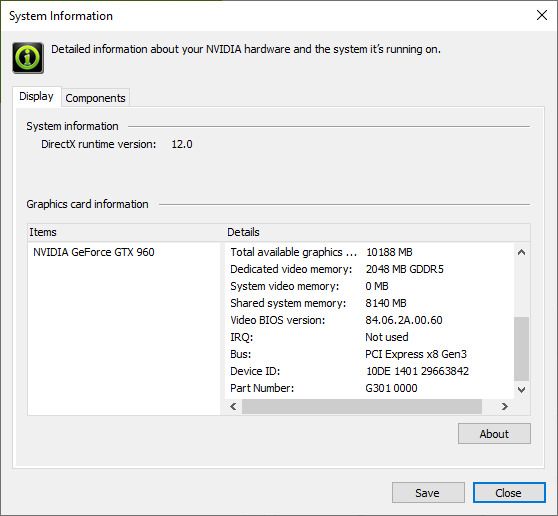
Task: Click the DirectX runtime version 12.0 value
Action: point(182,144)
